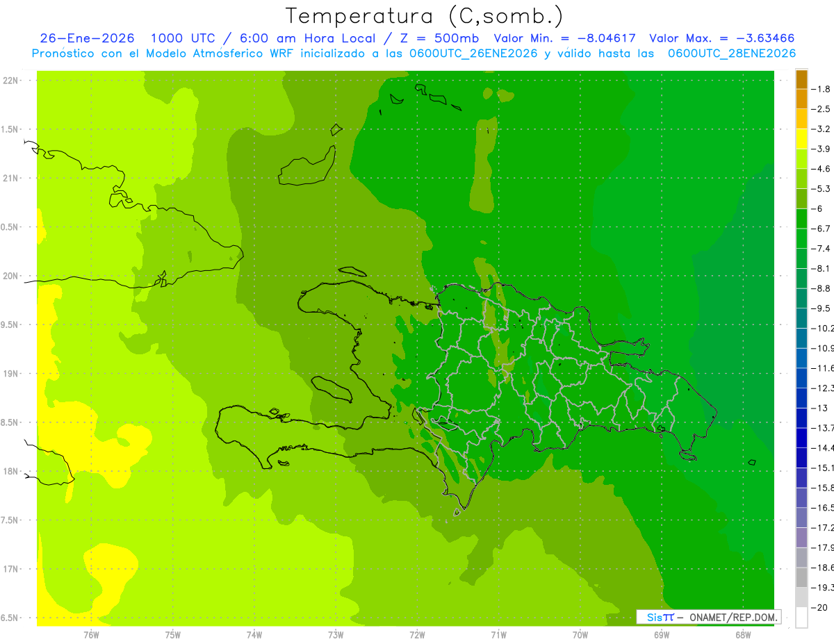Click the yellow swatch between -3.2 and -3.9
Image resolution: width=834 pixels, height=644 pixels.
pyautogui.click(x=801, y=138)
